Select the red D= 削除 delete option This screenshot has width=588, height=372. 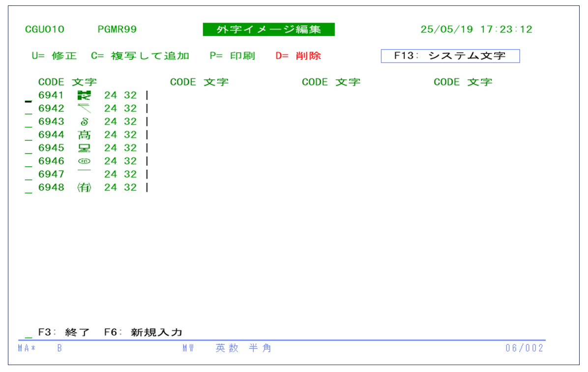point(298,56)
